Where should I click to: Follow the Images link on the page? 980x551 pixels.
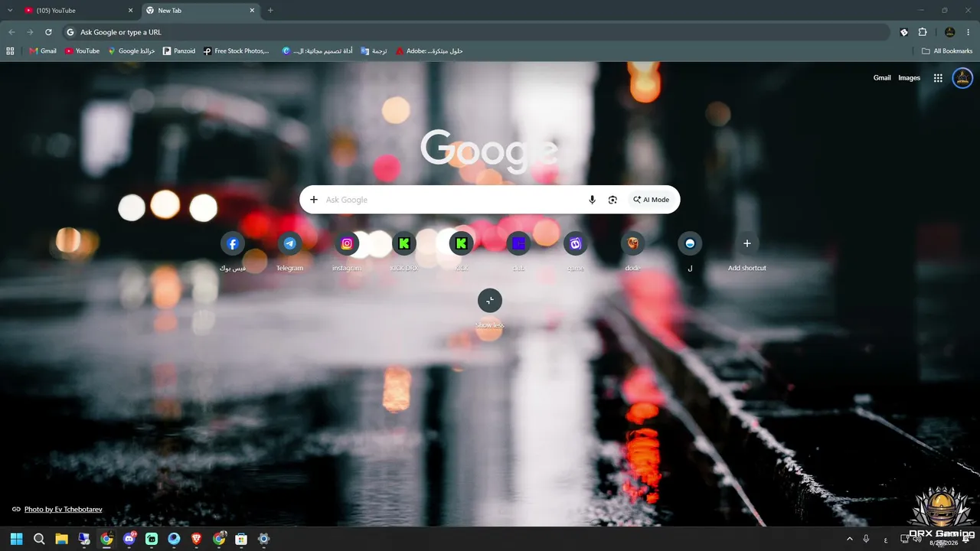point(909,78)
